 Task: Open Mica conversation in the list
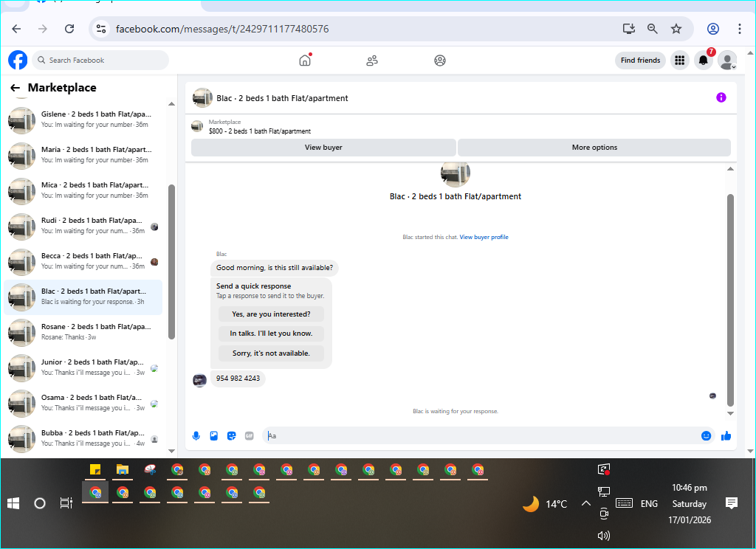[x=83, y=190]
